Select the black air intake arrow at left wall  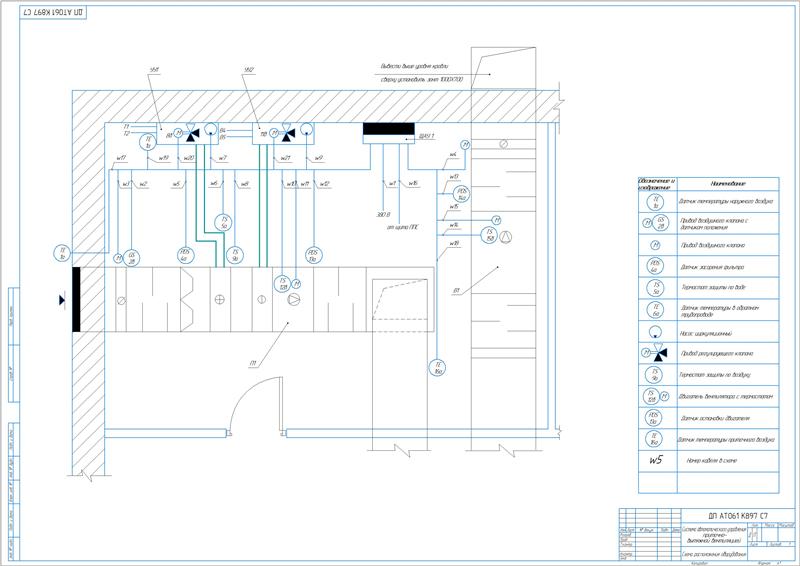point(62,300)
